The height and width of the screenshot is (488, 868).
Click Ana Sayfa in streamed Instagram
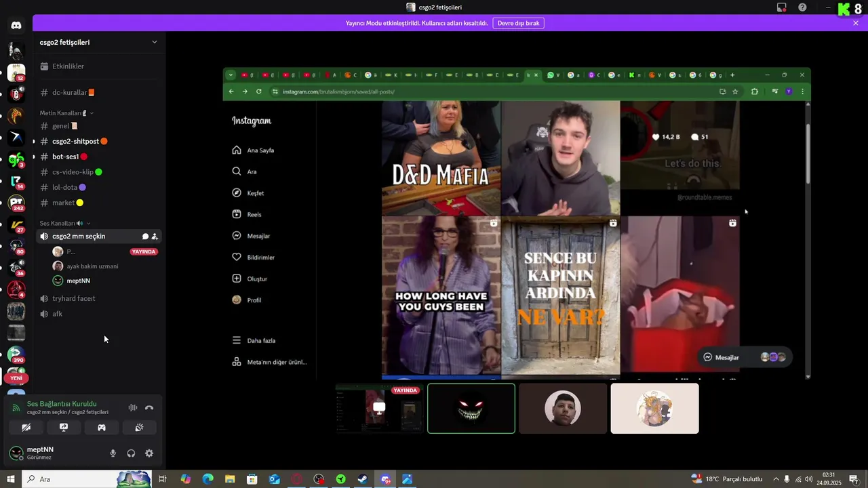(254, 150)
